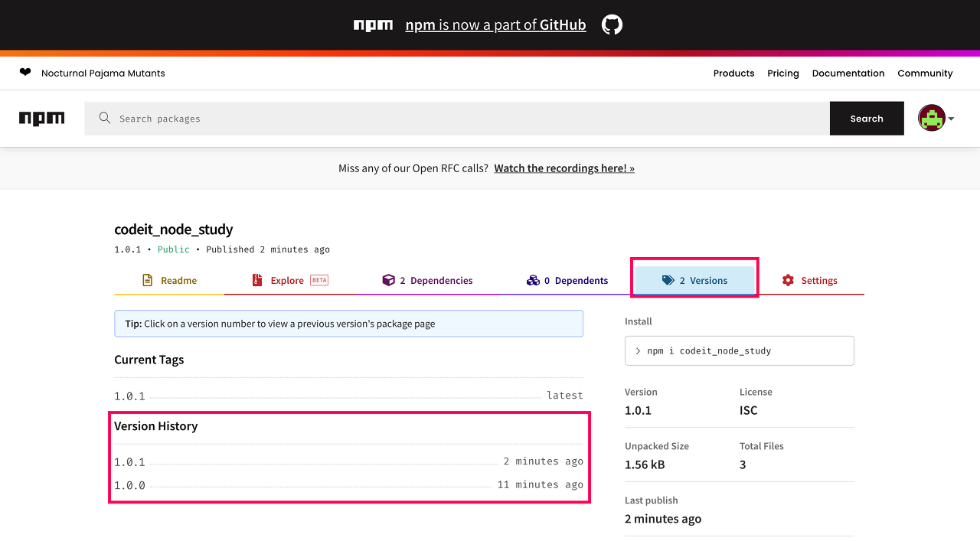Click the Total Files value 3

(x=743, y=464)
